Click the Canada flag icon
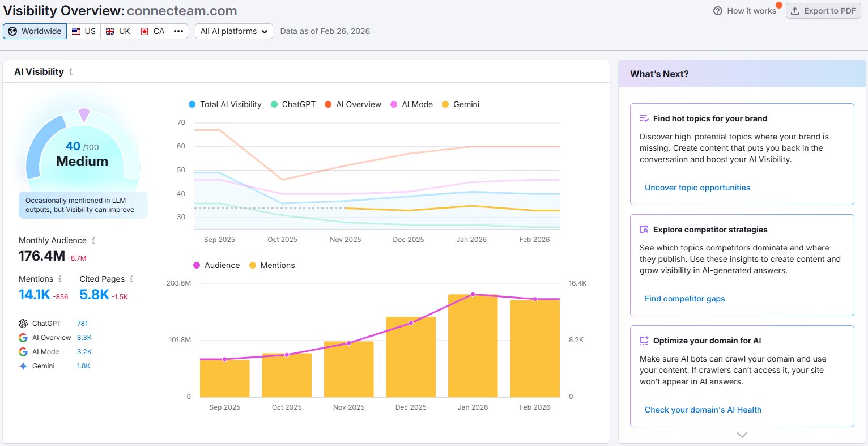 [144, 31]
